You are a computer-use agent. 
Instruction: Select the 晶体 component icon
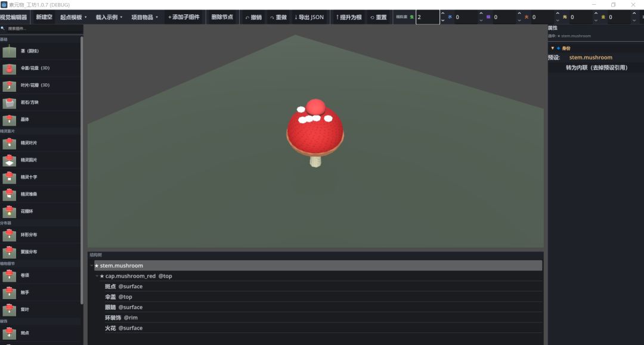[9, 120]
